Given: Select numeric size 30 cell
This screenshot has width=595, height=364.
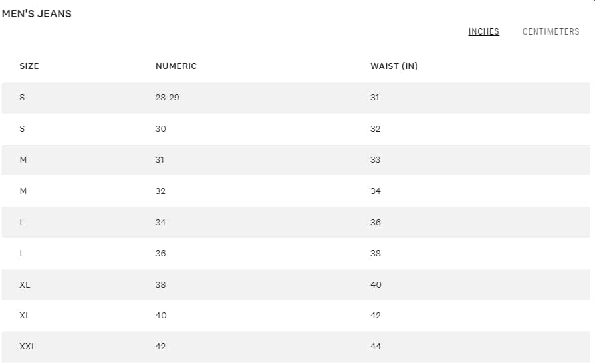Looking at the screenshot, I should tap(161, 129).
